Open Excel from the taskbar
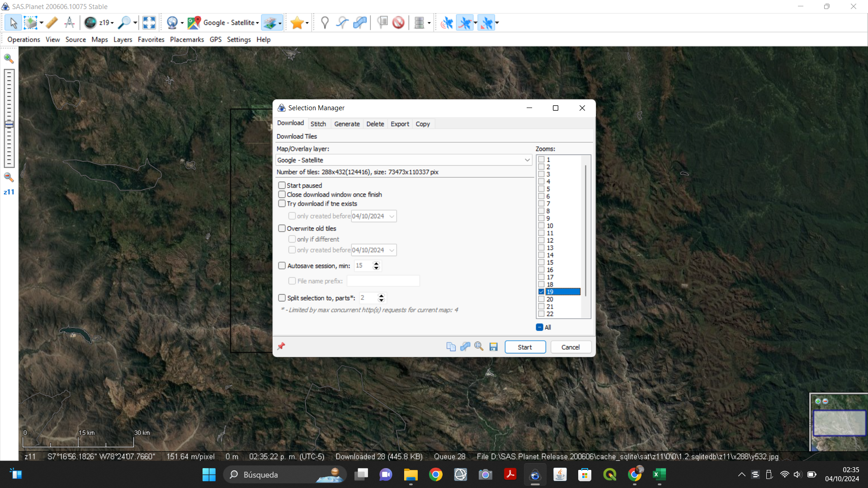Screen dimensions: 868x488 [x=659, y=474]
